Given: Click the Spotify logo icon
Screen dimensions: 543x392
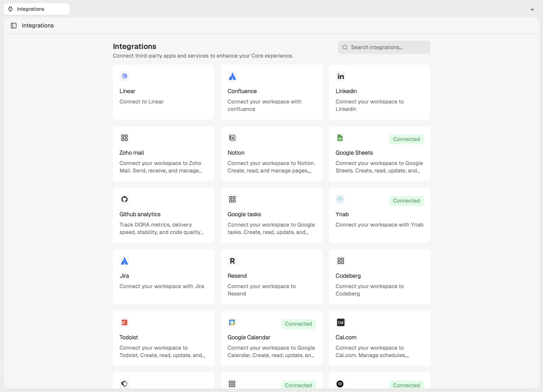Looking at the screenshot, I should point(340,384).
